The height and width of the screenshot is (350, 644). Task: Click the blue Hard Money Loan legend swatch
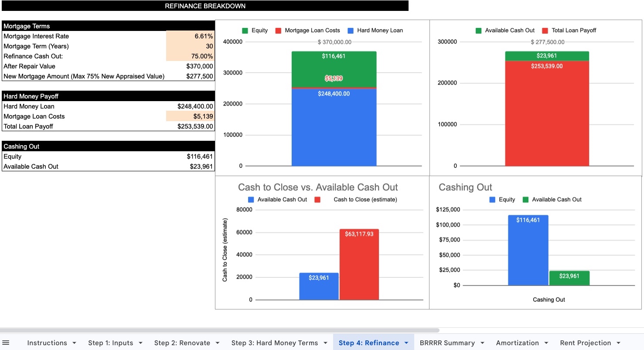(x=351, y=31)
